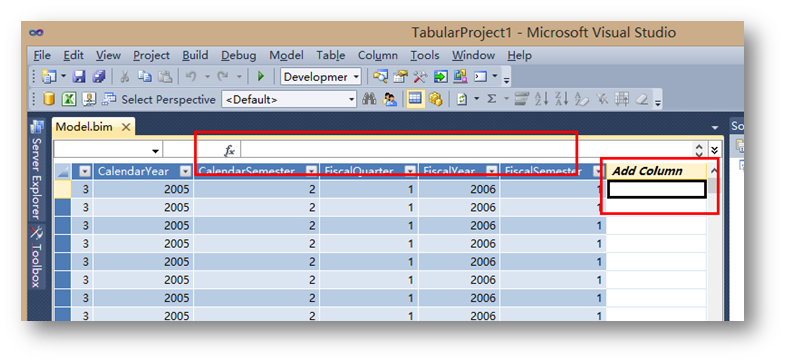This screenshot has height=363, width=786.
Task: Click the Save All icon
Action: coord(99,77)
